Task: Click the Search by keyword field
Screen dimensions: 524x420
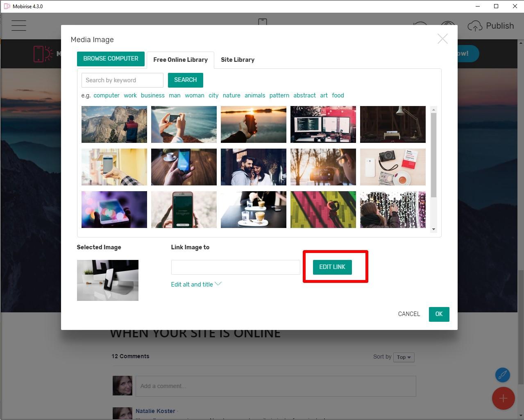Action: click(x=122, y=80)
